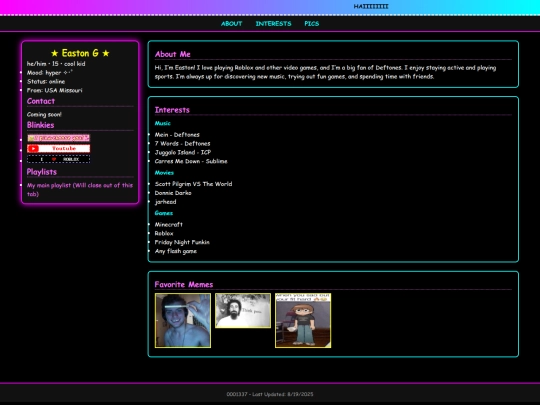Viewport: 540px width, 405px height.
Task: Click the Blinkies sidebar heading
Action: pos(41,125)
